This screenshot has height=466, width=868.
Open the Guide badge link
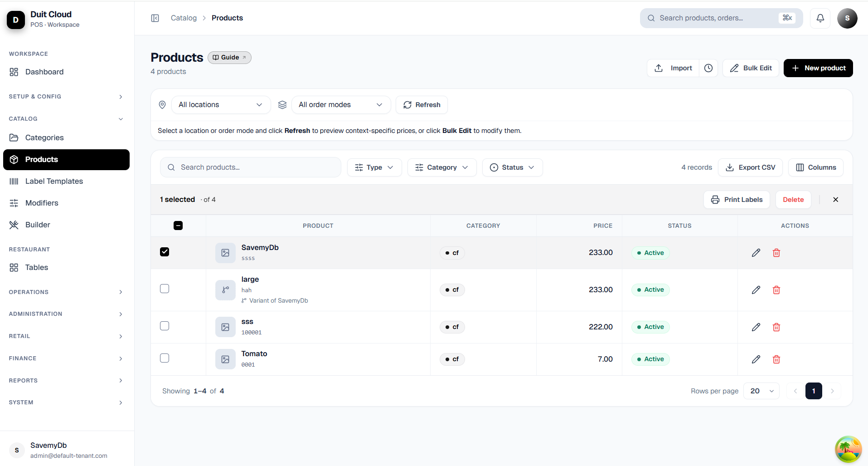[229, 58]
